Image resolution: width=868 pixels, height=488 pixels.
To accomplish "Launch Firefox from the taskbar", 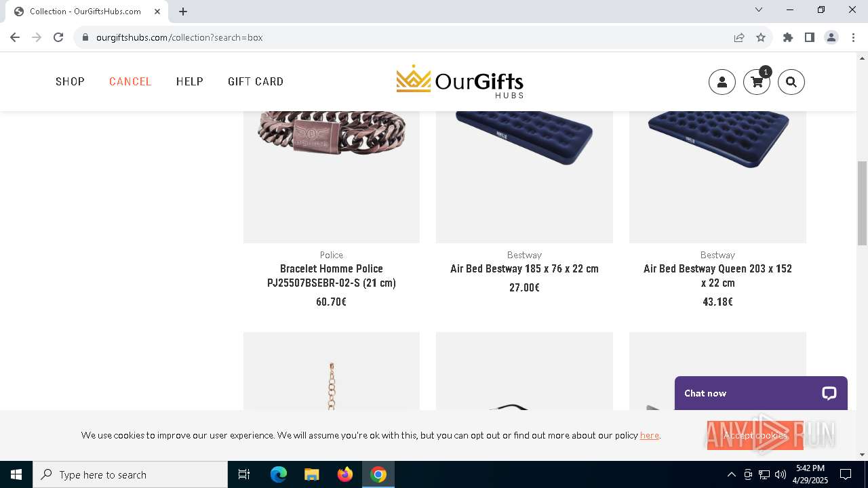I will coord(345,474).
